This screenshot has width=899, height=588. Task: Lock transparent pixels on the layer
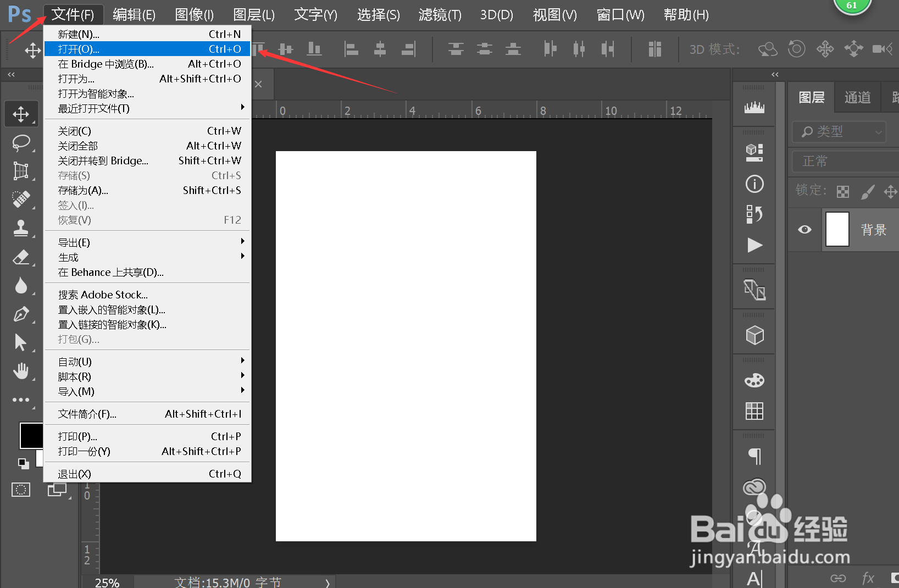click(843, 191)
